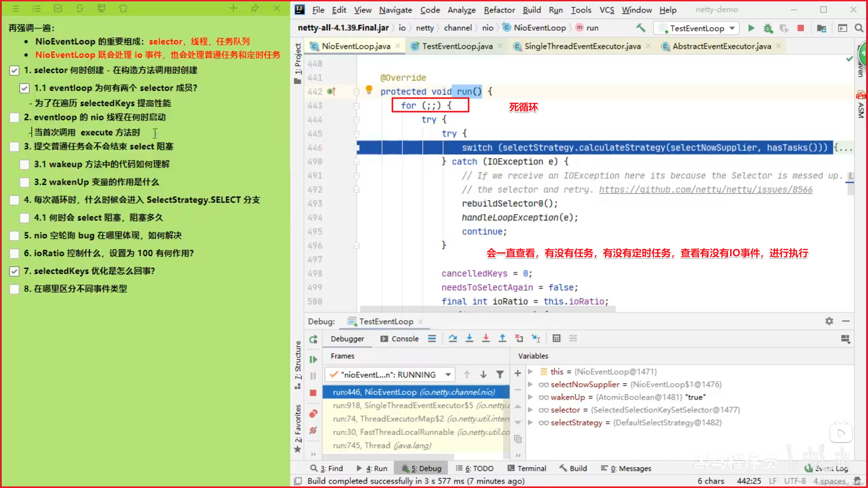
Task: Click the green Run button in the toolbar
Action: pos(751,28)
